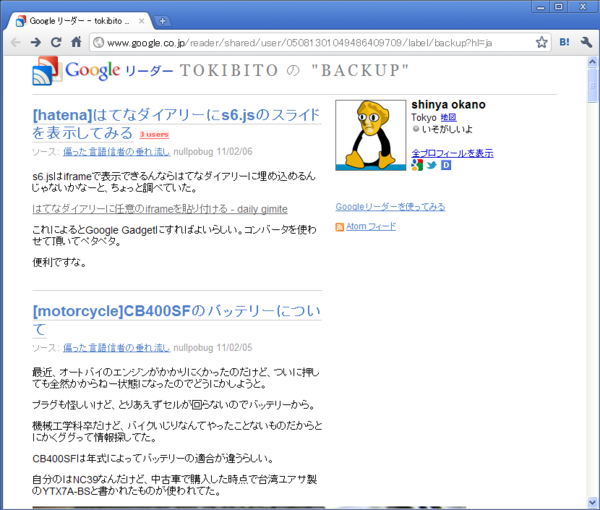Click the Atom feed RSS icon
The width and height of the screenshot is (600, 510).
339,227
